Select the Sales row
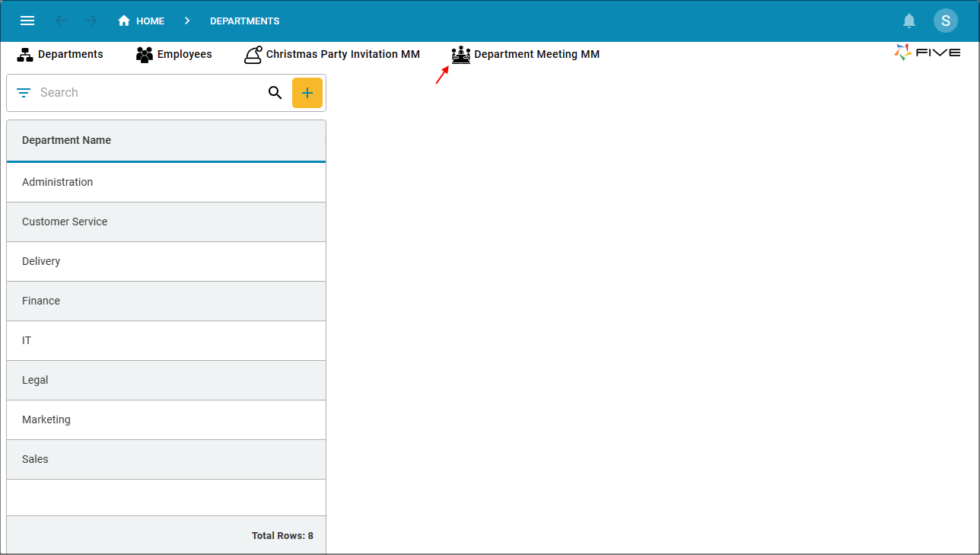Image resolution: width=980 pixels, height=555 pixels. [x=166, y=459]
